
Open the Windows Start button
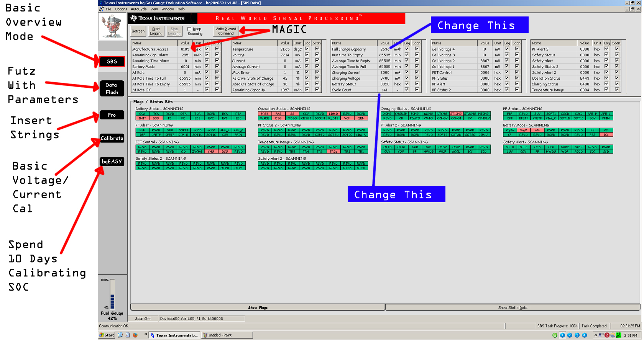[x=107, y=335]
